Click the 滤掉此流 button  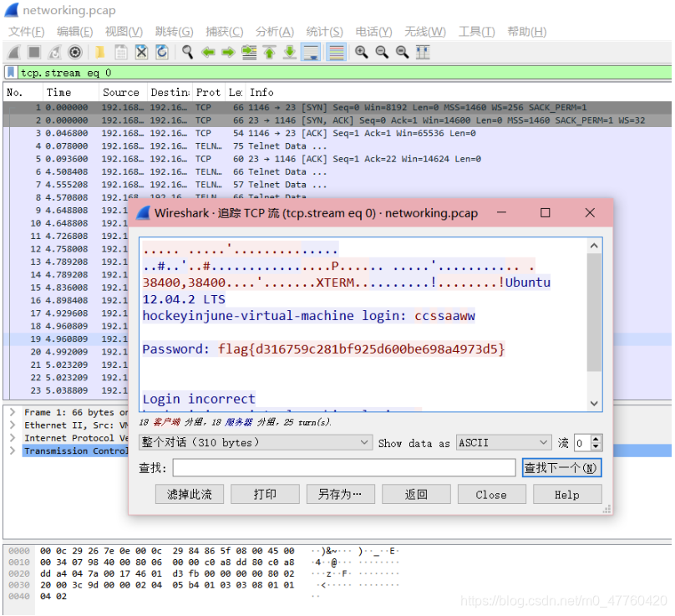tap(190, 494)
